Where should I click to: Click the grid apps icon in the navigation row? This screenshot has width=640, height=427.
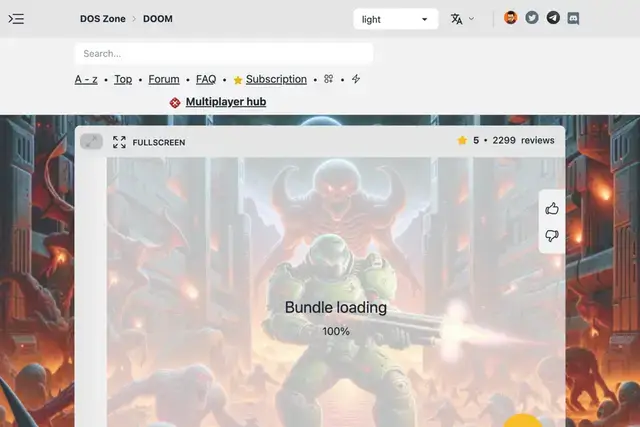click(329, 79)
